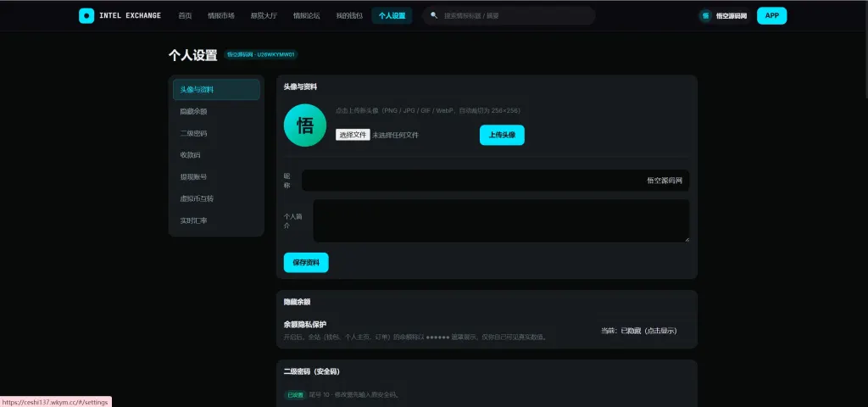868x407 pixels.
Task: Click the 悟空源码网 username in header
Action: (x=732, y=16)
